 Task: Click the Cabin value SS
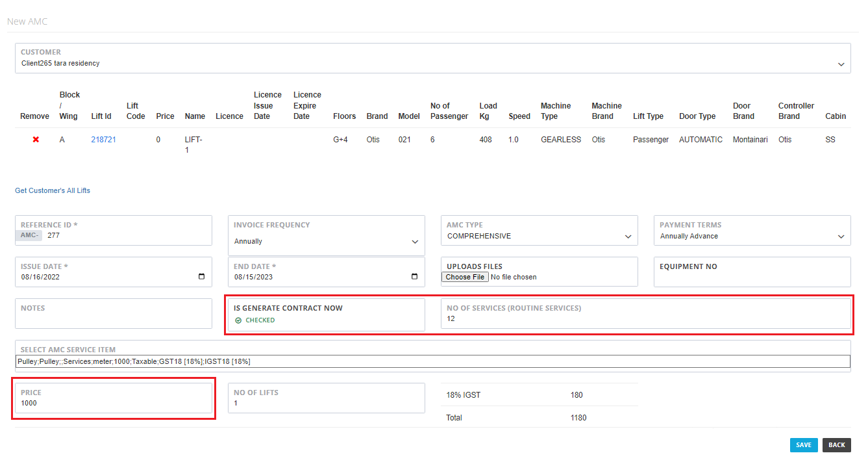click(830, 140)
